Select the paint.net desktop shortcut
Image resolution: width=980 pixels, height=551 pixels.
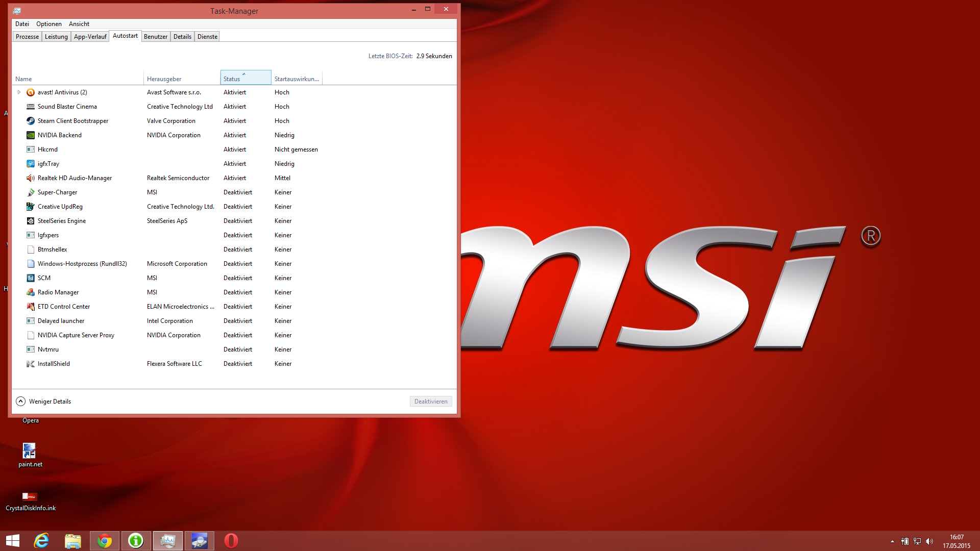(x=30, y=455)
